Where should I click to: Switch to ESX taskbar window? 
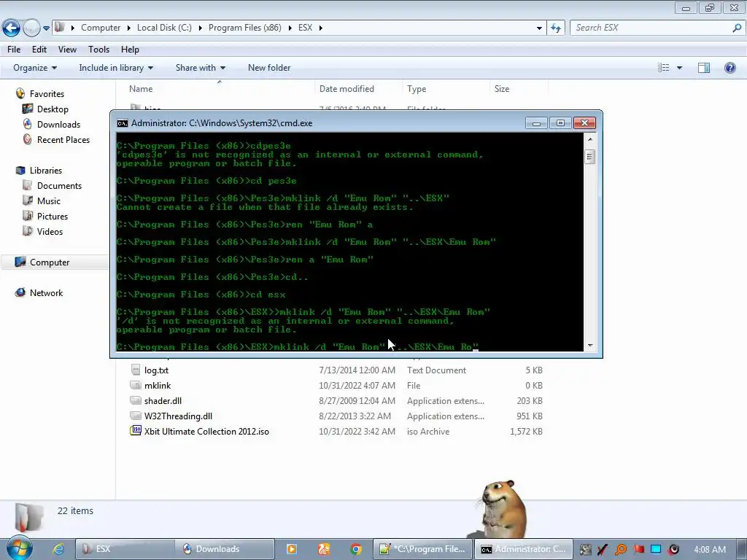tap(125, 549)
